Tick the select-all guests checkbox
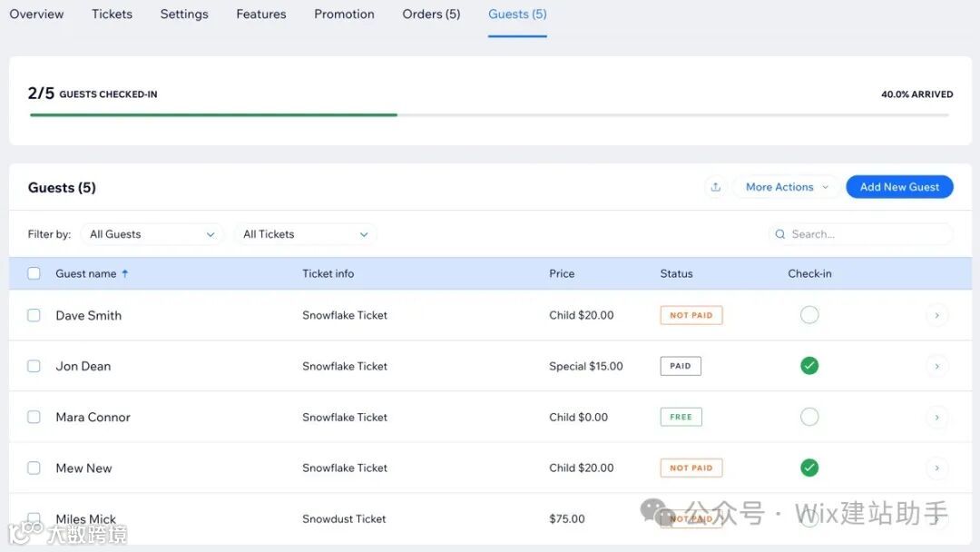980x552 pixels. [34, 273]
